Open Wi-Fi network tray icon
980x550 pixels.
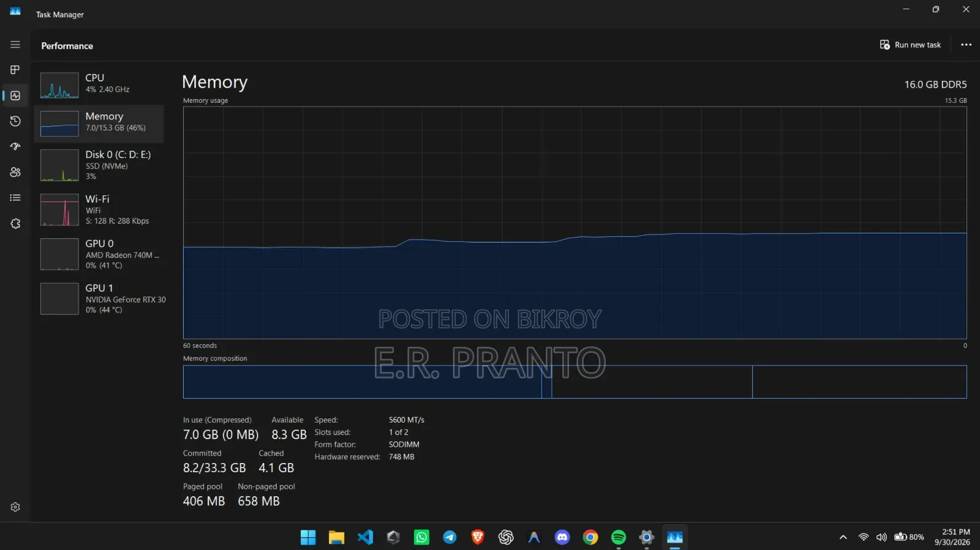point(864,537)
